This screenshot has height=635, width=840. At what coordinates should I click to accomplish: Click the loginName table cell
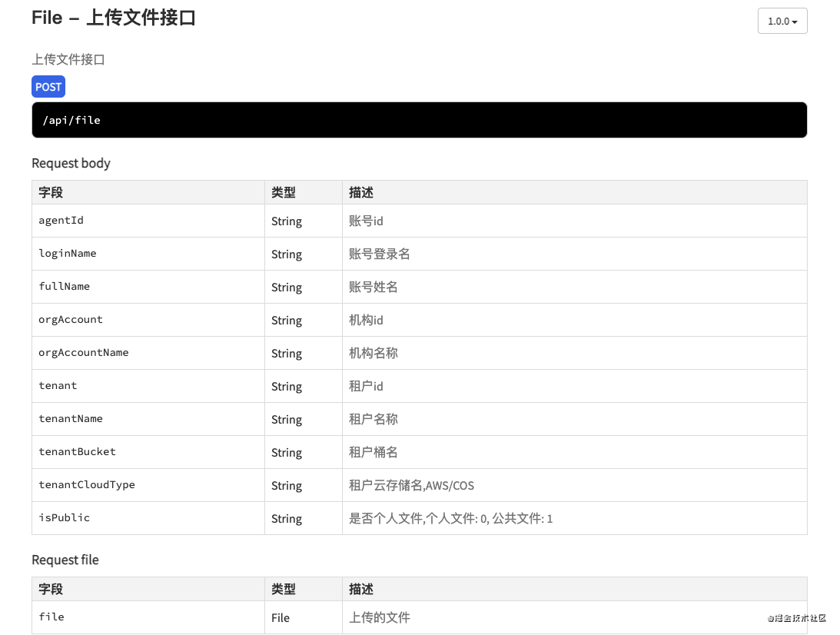(68, 254)
